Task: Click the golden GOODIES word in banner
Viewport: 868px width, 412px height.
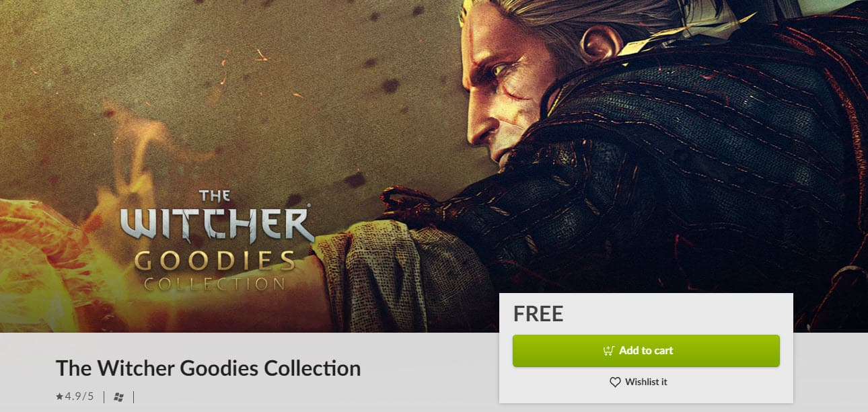Action: pos(215,261)
